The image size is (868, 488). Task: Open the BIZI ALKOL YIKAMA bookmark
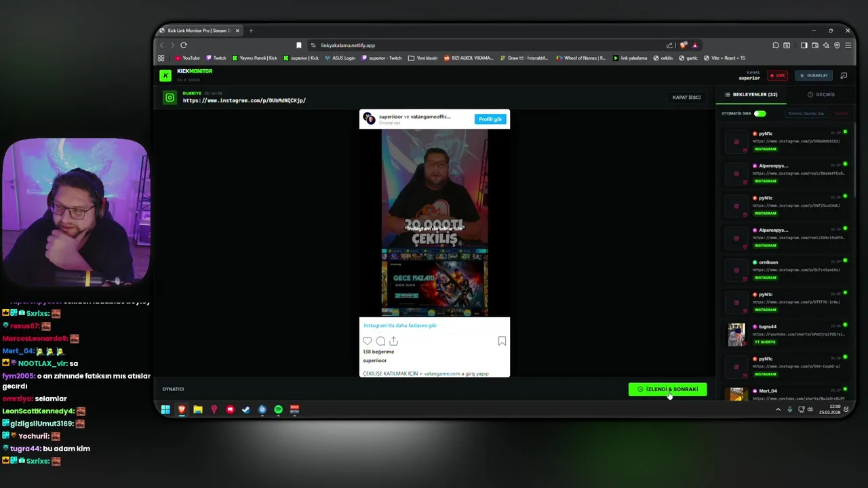pyautogui.click(x=469, y=58)
